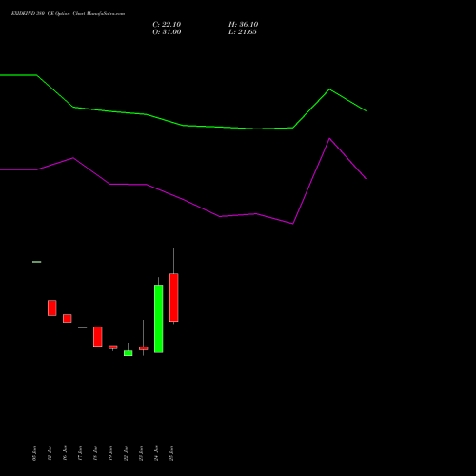Select the small green candle above 22 Jan

click(x=128, y=353)
